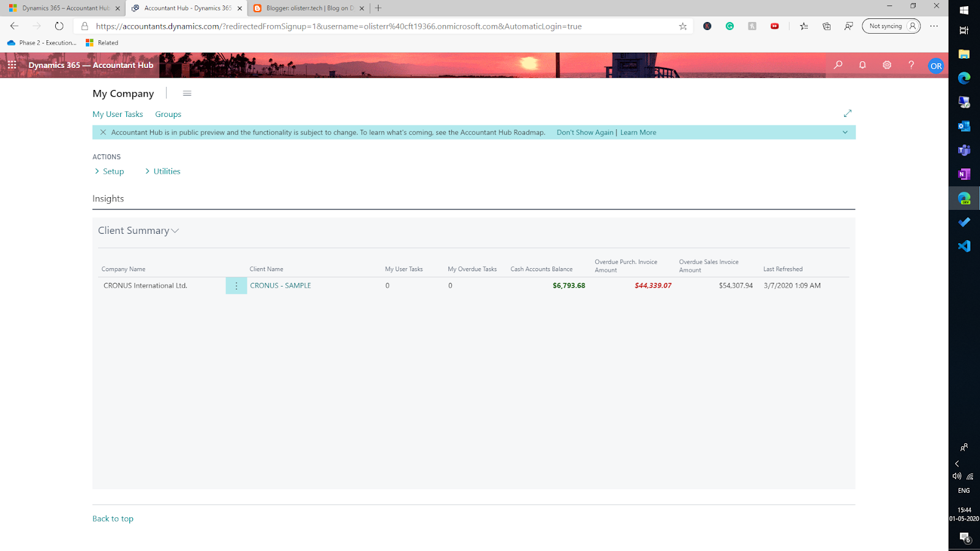Image resolution: width=980 pixels, height=551 pixels.
Task: Open Microsoft To Do from the taskbar
Action: tap(964, 222)
